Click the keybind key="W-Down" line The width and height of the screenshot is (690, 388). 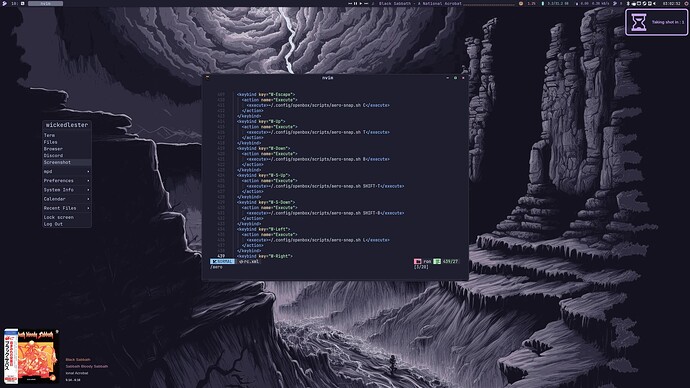[263, 148]
